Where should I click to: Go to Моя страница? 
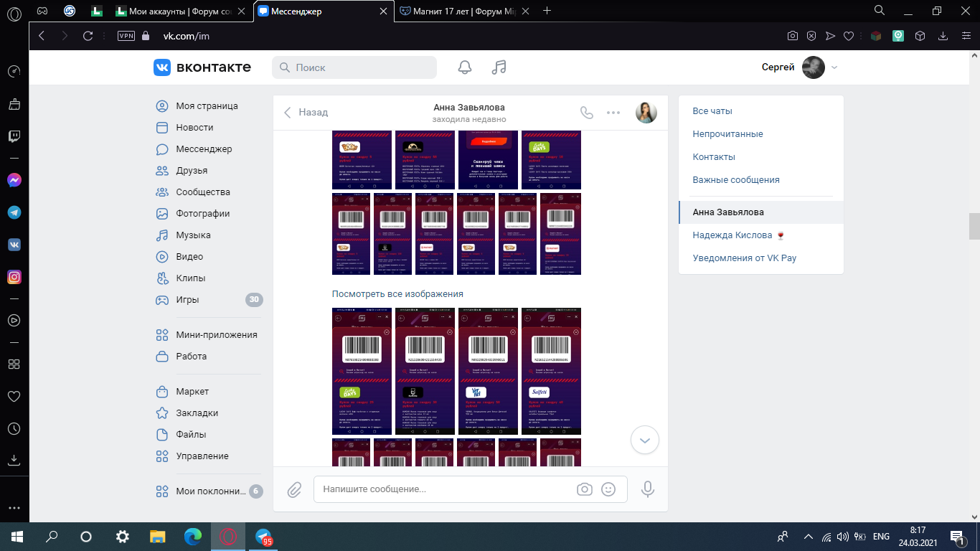(x=207, y=106)
